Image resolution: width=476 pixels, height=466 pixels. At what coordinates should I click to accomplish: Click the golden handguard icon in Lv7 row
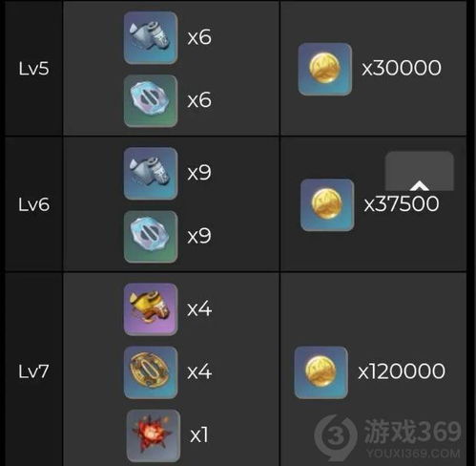(x=151, y=372)
